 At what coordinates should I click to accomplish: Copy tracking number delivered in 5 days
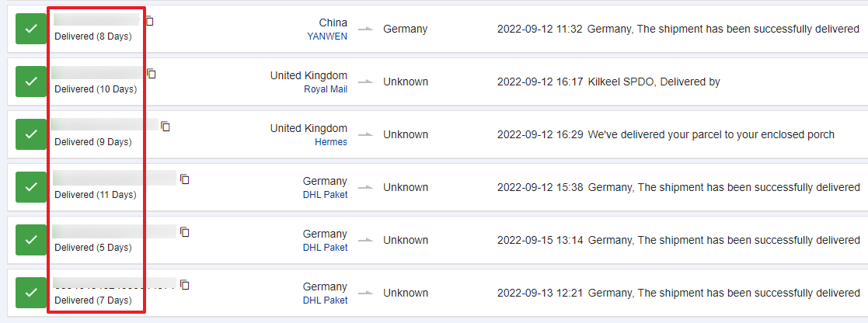[x=185, y=231]
